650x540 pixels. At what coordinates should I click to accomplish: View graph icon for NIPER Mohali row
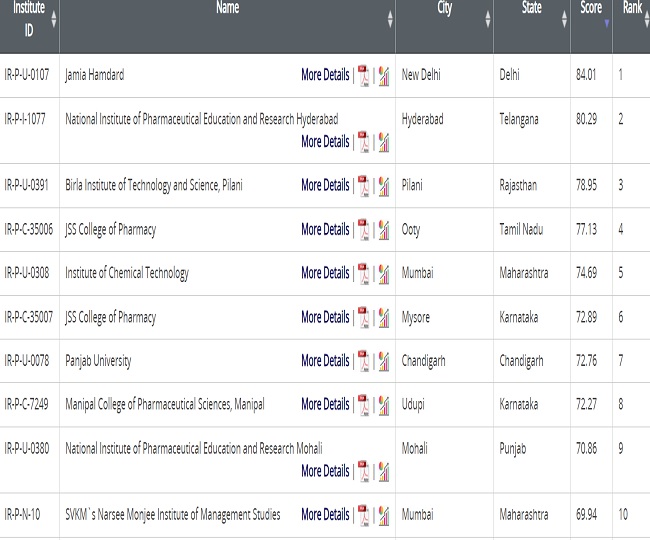click(x=383, y=471)
